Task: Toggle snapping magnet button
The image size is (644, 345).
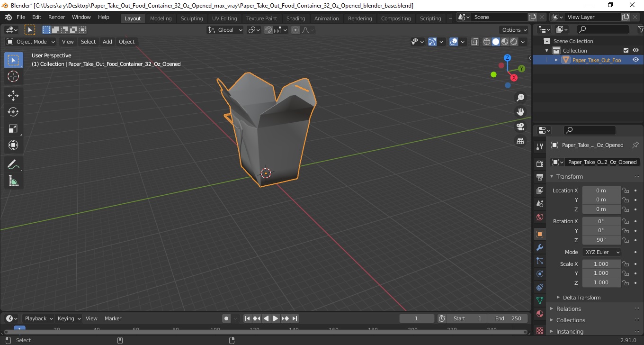Action: [x=268, y=30]
